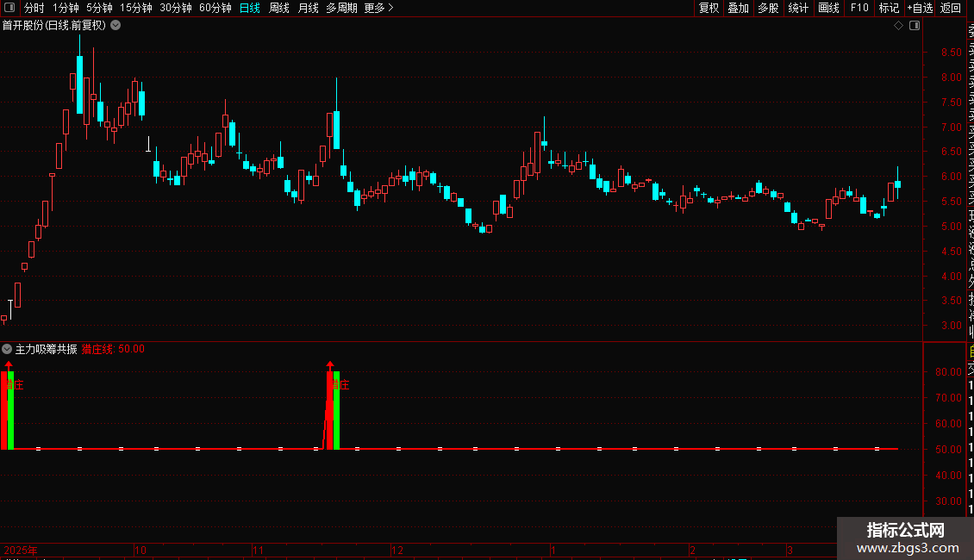Open dropdown next to 首开股份 title
The image size is (974, 560).
tap(116, 26)
